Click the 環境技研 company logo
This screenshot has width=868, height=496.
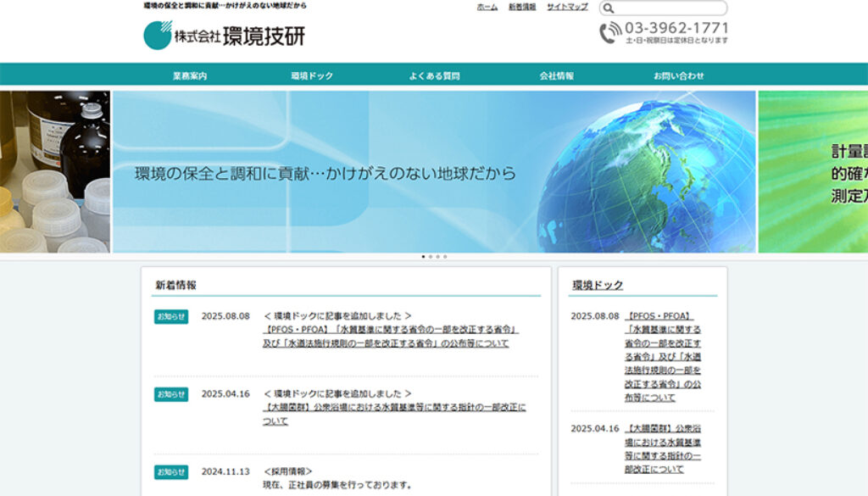click(224, 36)
